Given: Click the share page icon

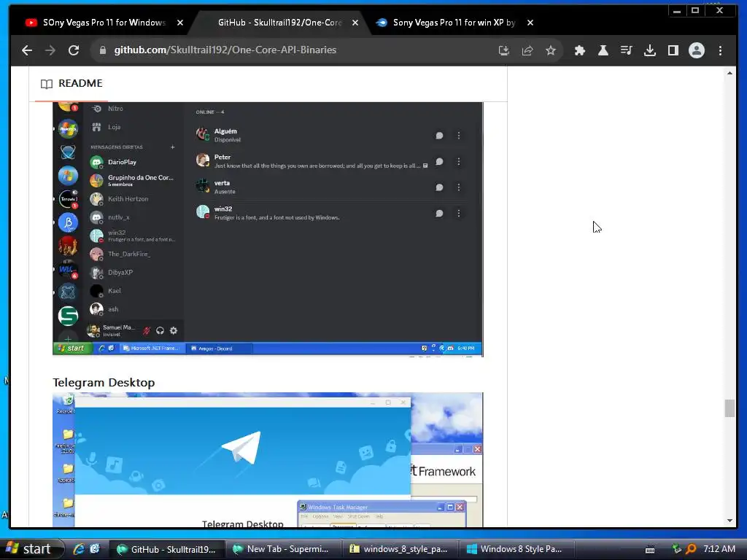Looking at the screenshot, I should 527,50.
